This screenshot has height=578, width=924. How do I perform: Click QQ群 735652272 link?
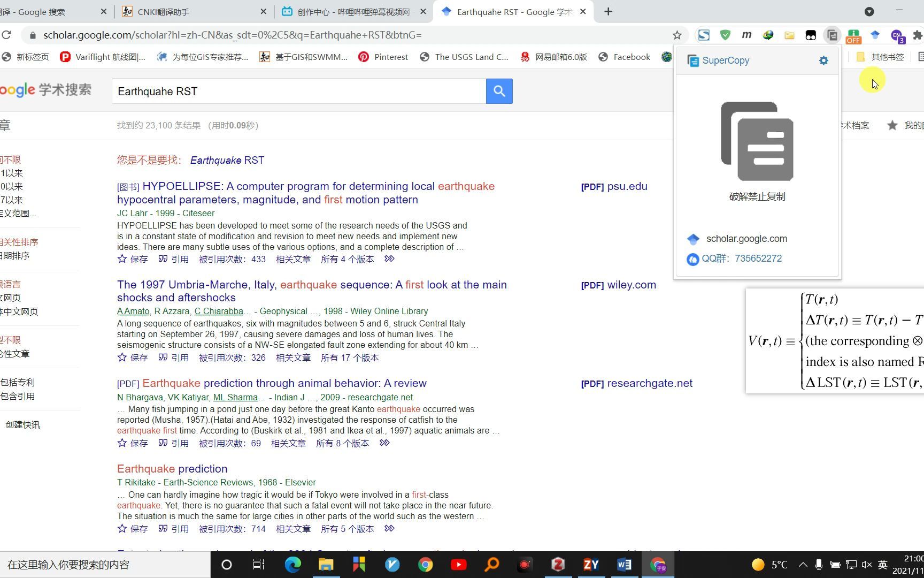[x=742, y=258]
